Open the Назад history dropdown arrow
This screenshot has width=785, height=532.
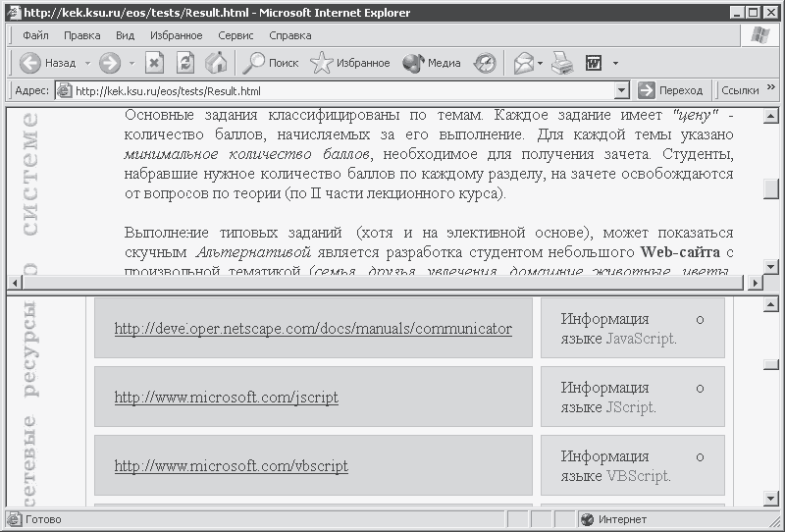click(87, 64)
